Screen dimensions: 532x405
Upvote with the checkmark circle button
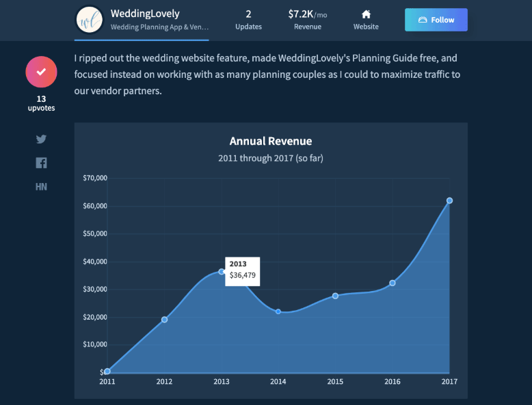(42, 72)
